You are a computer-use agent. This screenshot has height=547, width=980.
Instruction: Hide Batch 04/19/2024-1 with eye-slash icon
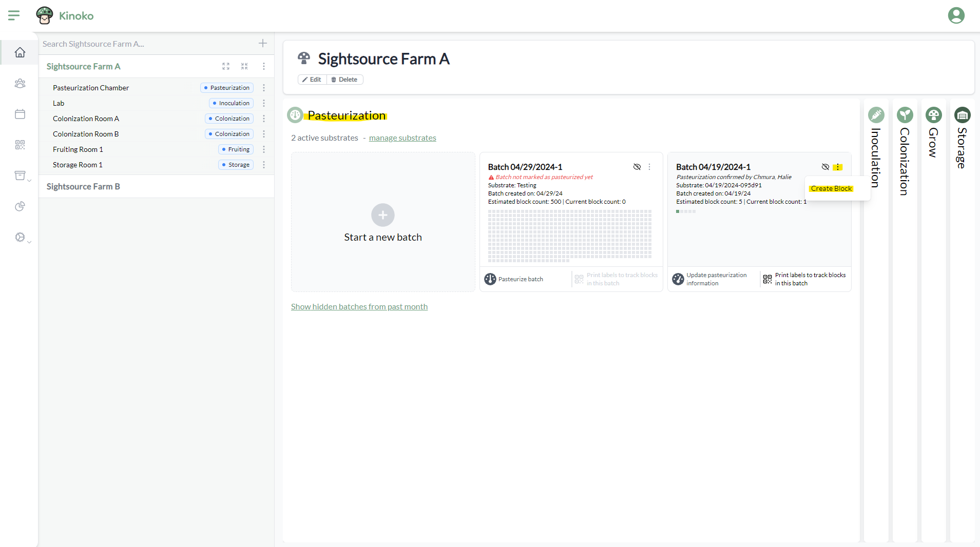(825, 167)
